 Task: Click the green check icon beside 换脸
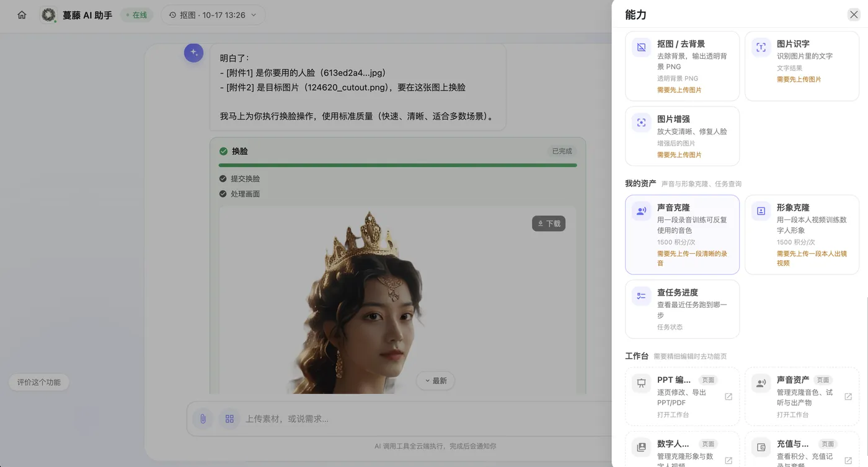click(x=223, y=151)
